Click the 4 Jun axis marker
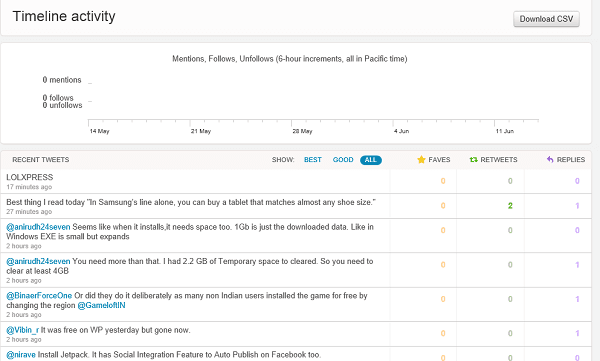This screenshot has width=600, height=361. coord(401,131)
